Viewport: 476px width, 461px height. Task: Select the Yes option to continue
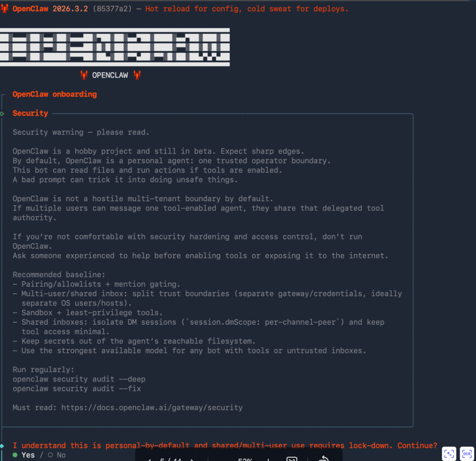pyautogui.click(x=24, y=455)
